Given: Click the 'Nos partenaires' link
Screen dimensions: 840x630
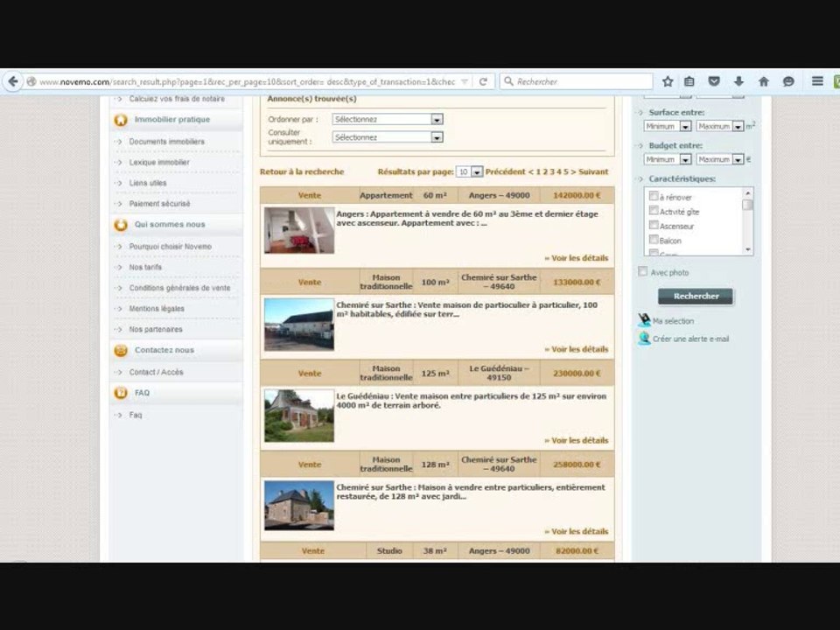Looking at the screenshot, I should click(156, 330).
